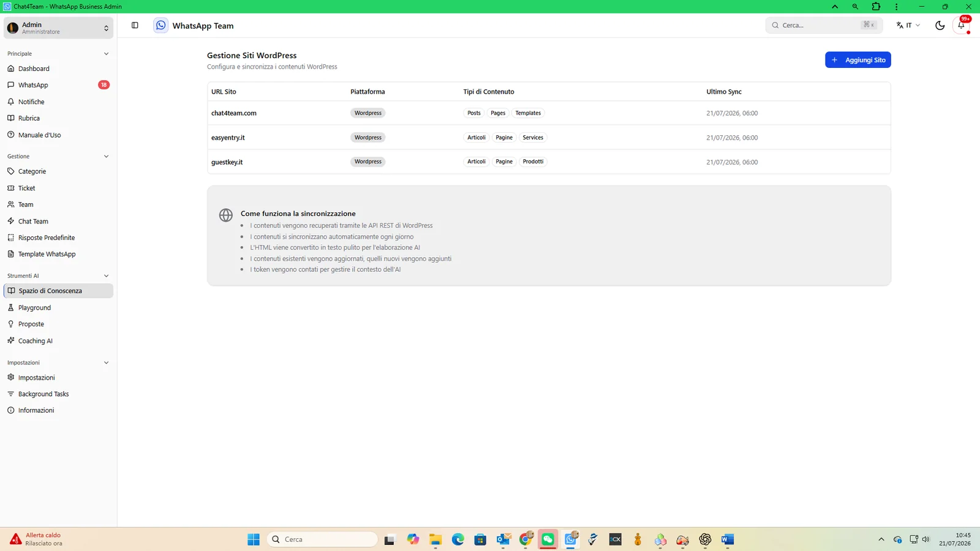Click Wordpress badge in guestkey.it row
This screenshot has height=551, width=980.
tap(368, 162)
